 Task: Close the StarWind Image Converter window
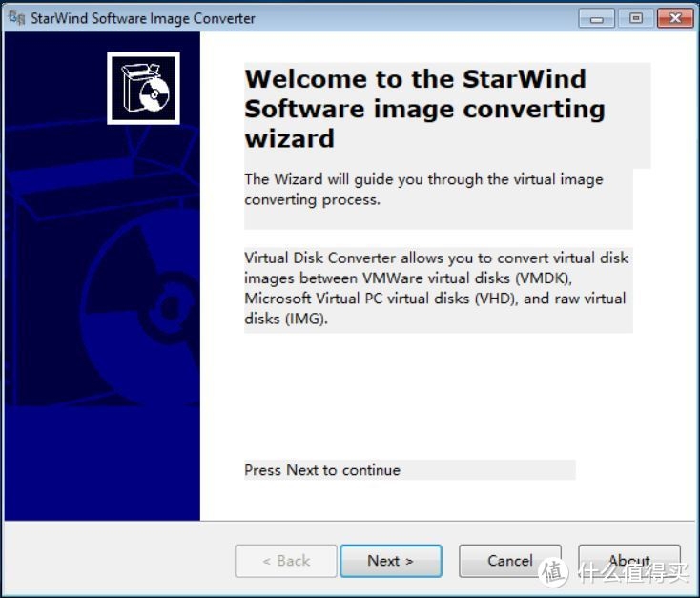[x=675, y=18]
